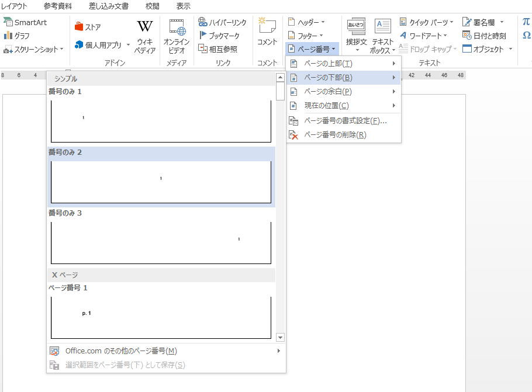Click the ページの上部 page icon
The height and width of the screenshot is (392, 532).
293,64
